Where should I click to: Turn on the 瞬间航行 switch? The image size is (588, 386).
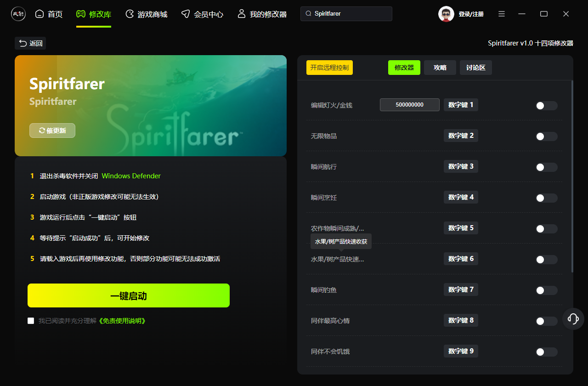point(546,167)
